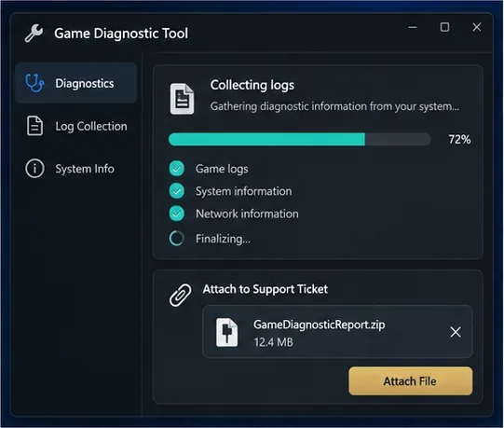
Task: Click the Network information label
Action: click(247, 214)
